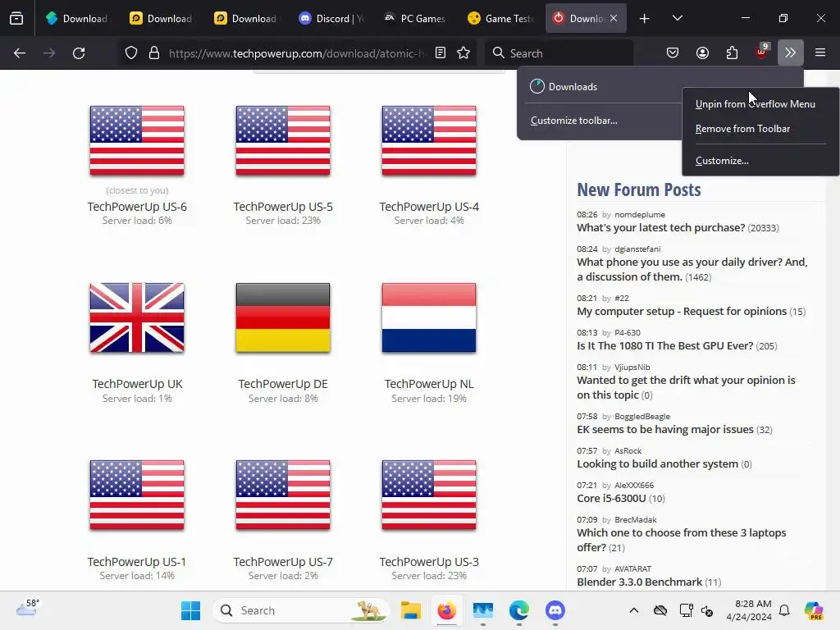
Task: Toggle the overflow menu chevrons button
Action: click(791, 52)
